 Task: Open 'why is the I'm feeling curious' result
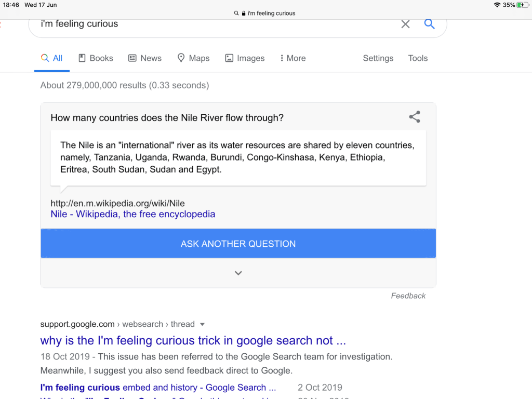pyautogui.click(x=193, y=341)
